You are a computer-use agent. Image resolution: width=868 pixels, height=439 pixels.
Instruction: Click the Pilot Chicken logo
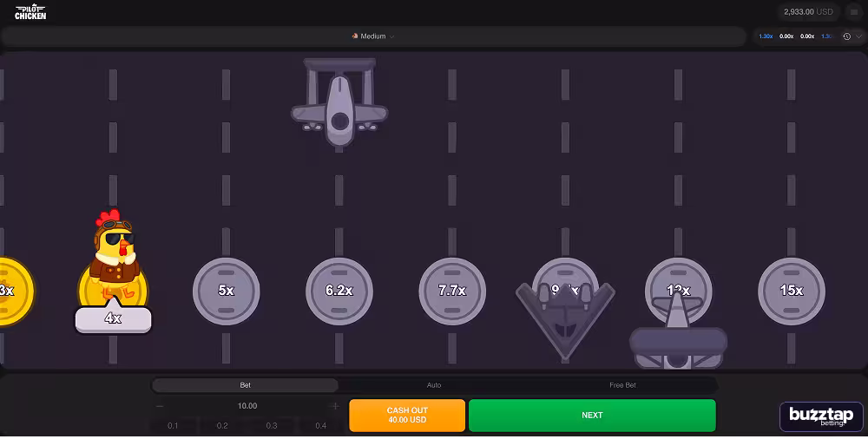tap(30, 12)
